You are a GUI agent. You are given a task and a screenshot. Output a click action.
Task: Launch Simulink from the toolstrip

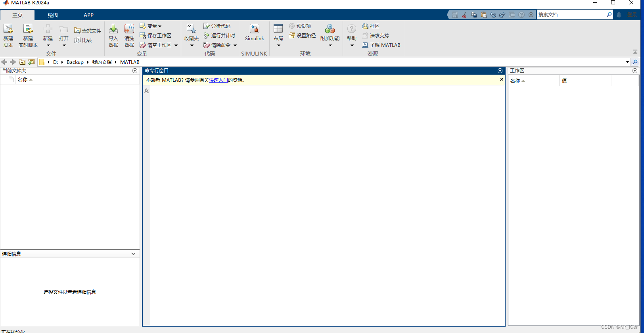255,33
